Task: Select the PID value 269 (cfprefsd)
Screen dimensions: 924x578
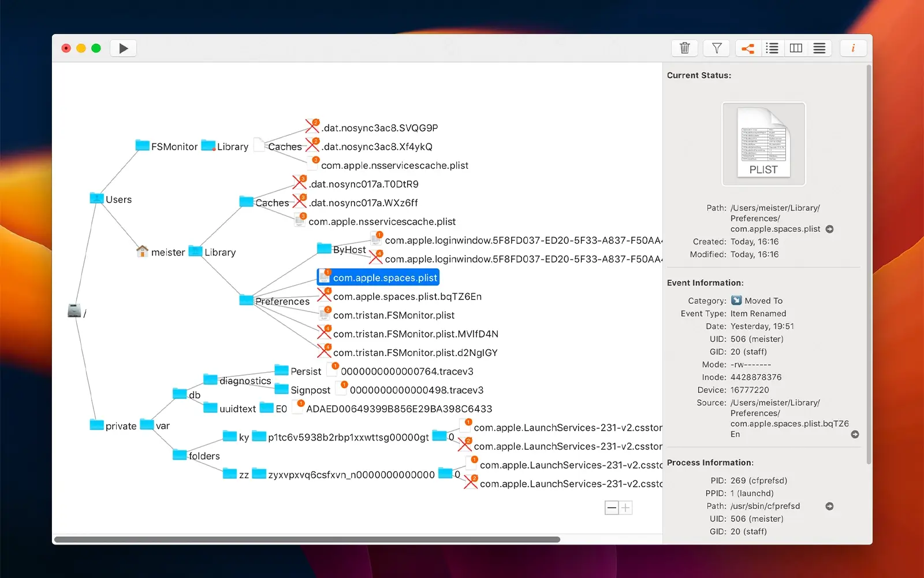Action: point(759,480)
